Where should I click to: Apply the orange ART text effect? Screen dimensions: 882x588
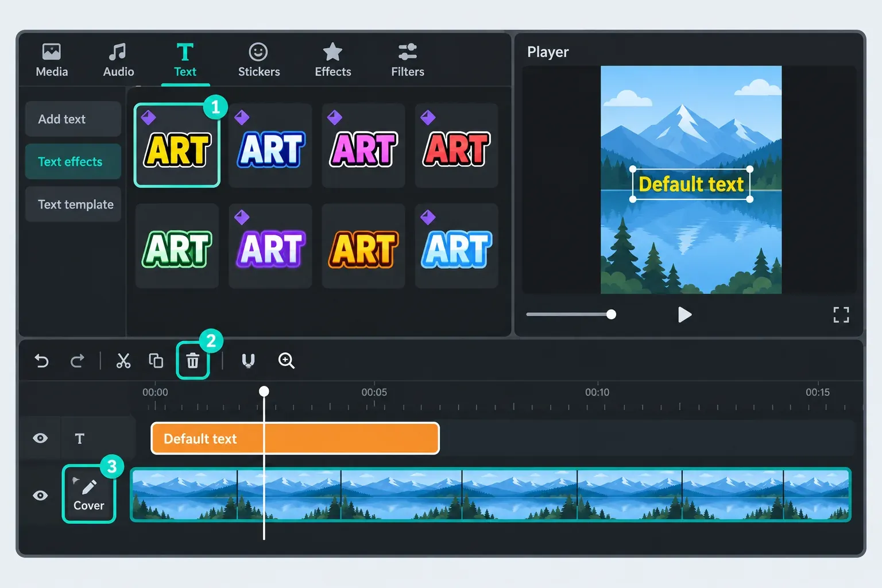[363, 246]
